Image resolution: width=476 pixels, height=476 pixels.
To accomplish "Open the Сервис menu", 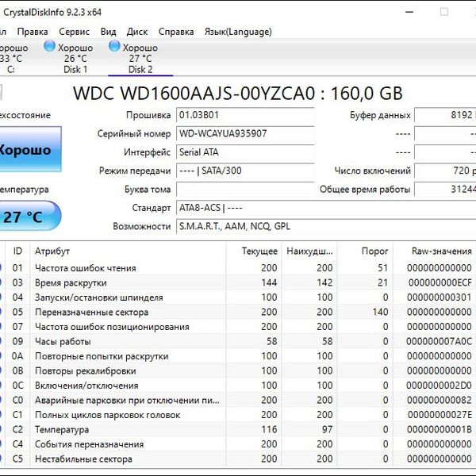I will pos(74,32).
